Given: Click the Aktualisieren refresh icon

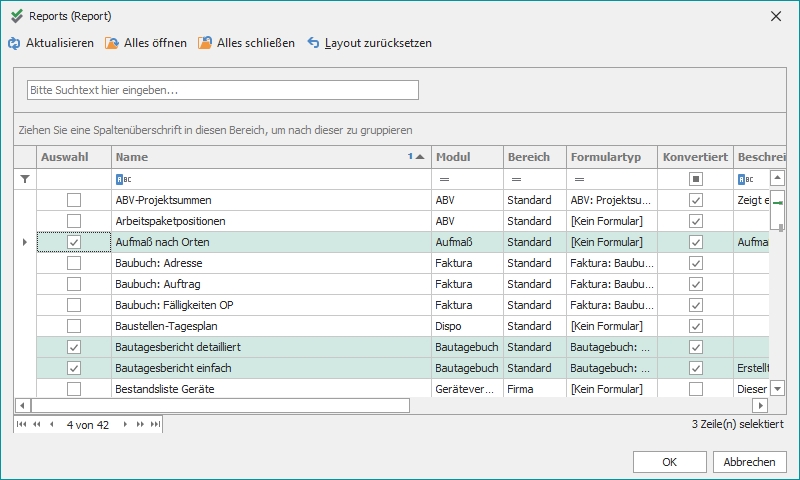Looking at the screenshot, I should point(14,43).
